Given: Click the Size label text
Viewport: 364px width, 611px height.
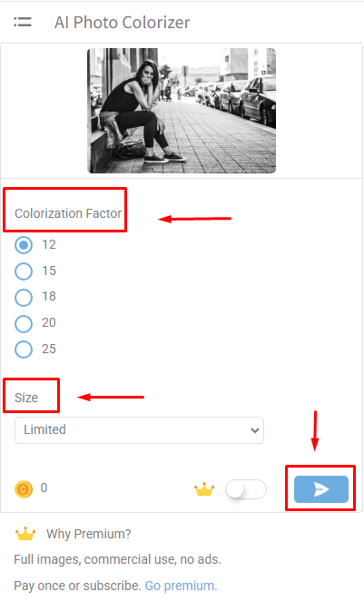Looking at the screenshot, I should [26, 398].
